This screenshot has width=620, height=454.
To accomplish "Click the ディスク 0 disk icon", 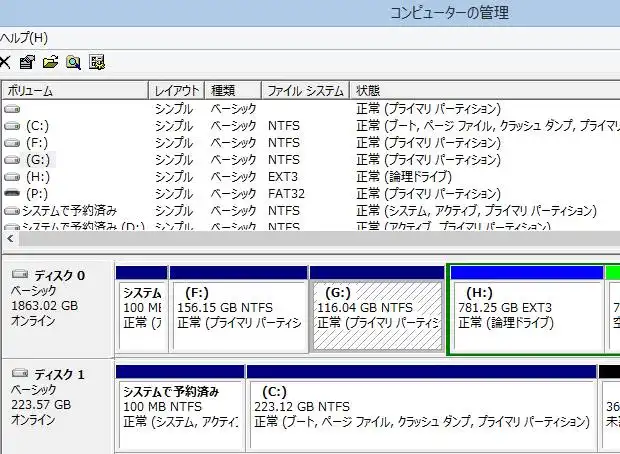I will [x=20, y=274].
